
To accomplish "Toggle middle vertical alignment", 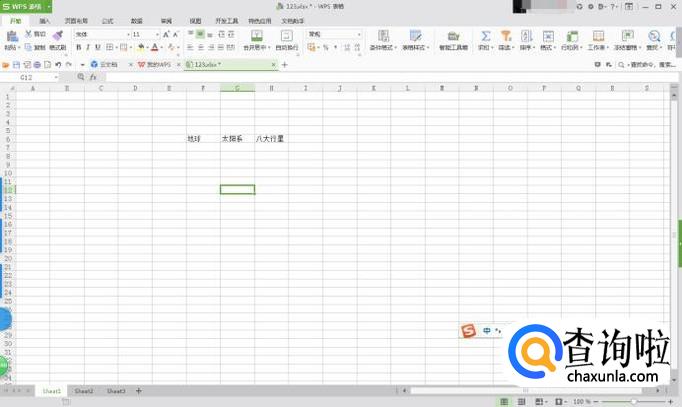I will pyautogui.click(x=200, y=34).
